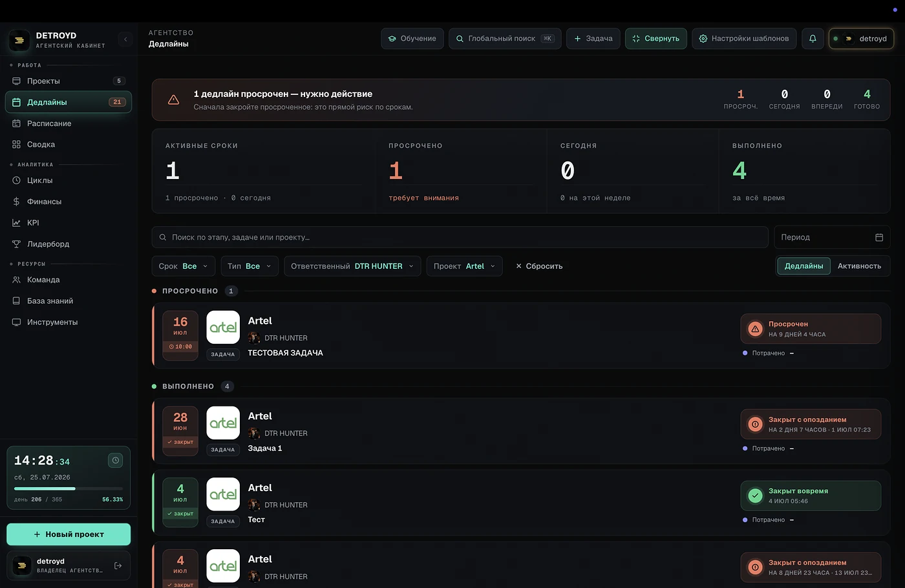Screen dimensions: 905x588
Task: Click the Artel logo in Тест row
Action: pos(223,494)
